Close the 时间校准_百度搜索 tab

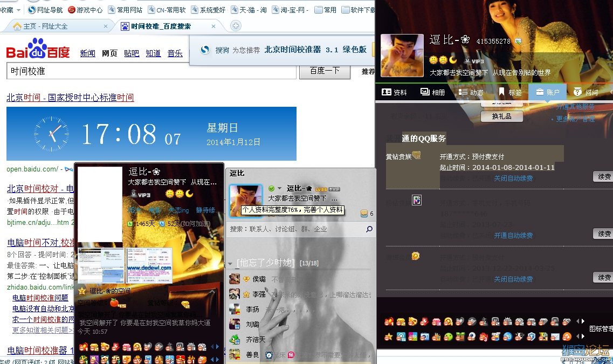[213, 26]
